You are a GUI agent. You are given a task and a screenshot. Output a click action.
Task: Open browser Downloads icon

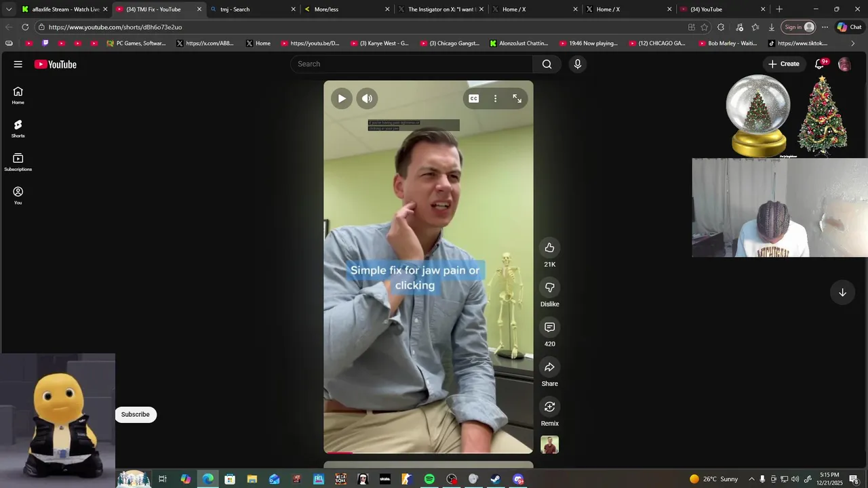[772, 27]
